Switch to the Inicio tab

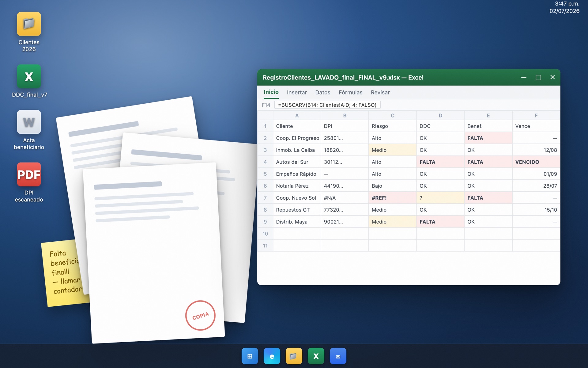click(x=271, y=92)
